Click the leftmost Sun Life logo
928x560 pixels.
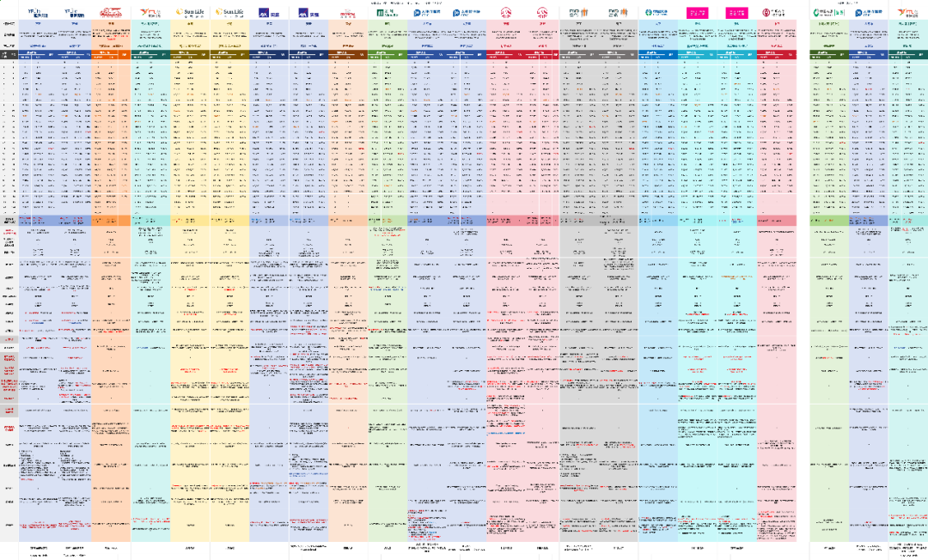189,13
